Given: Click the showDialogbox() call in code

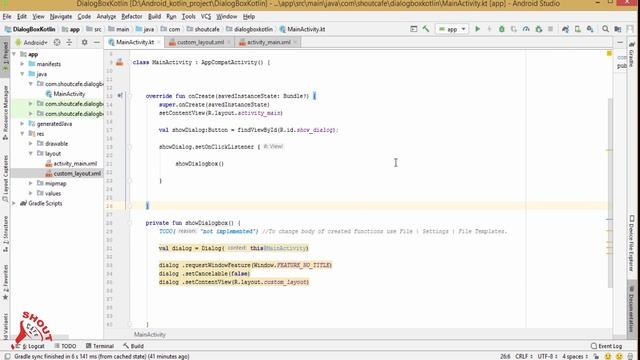Looking at the screenshot, I should coord(200,164).
